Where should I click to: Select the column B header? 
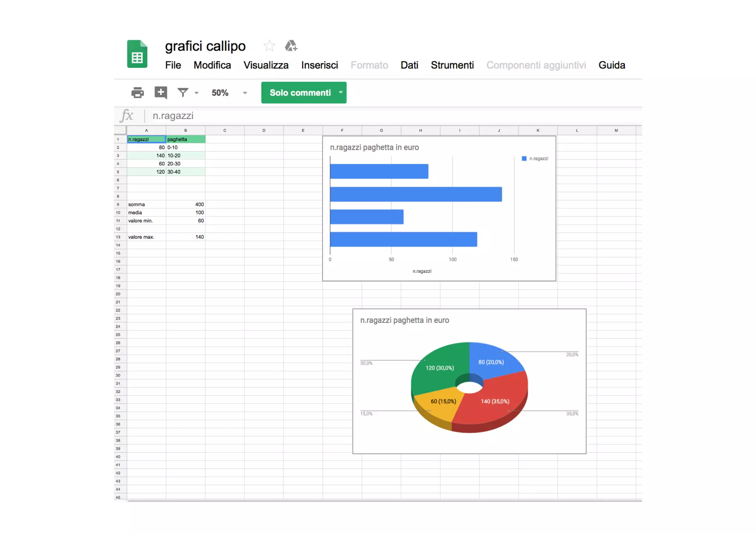point(186,130)
